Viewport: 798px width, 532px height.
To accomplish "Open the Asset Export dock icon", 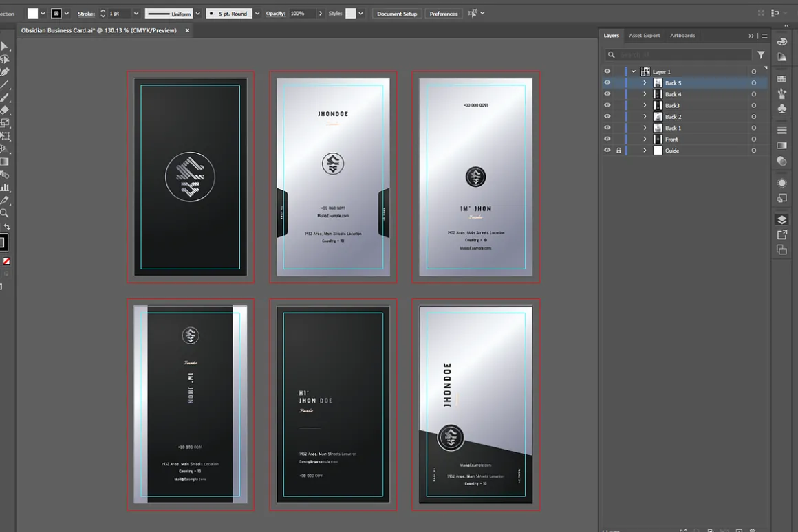I will pyautogui.click(x=782, y=234).
